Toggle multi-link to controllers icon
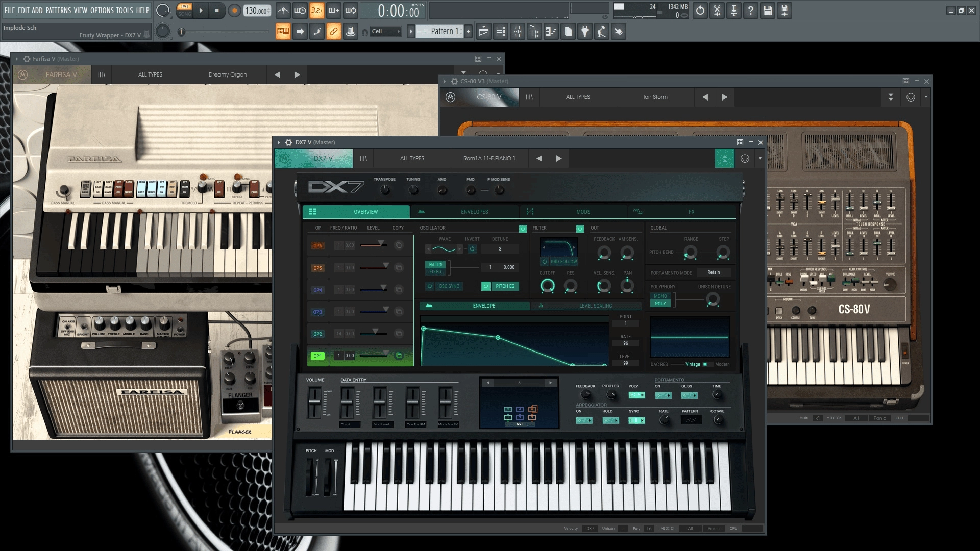Screen dimensions: 980x551 (x=334, y=32)
